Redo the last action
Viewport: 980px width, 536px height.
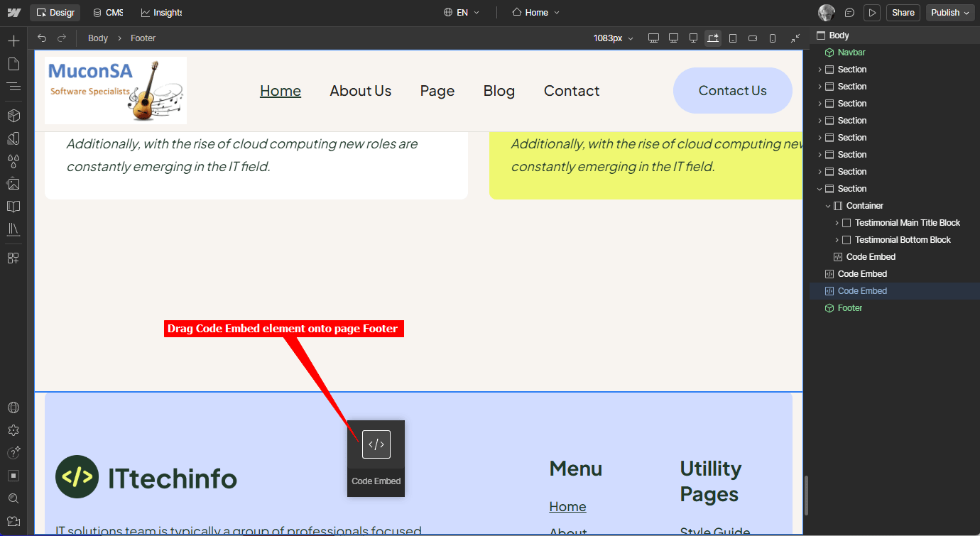click(62, 38)
